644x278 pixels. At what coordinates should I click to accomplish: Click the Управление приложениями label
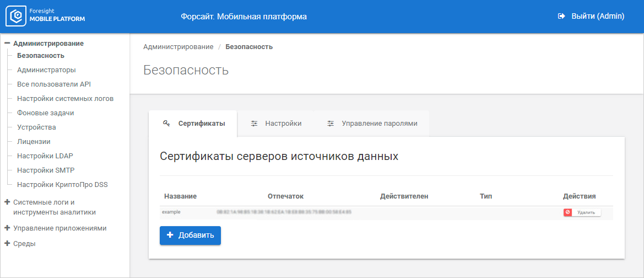[60, 228]
